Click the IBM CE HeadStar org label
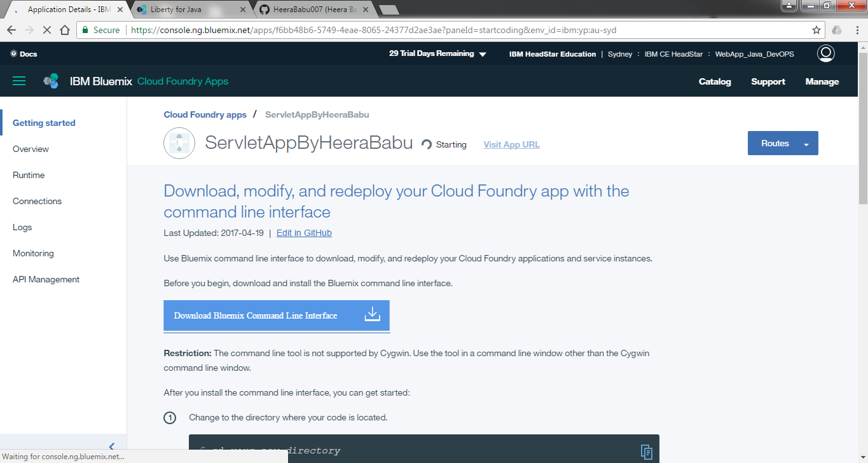Screen dimensions: 868x463 (x=673, y=54)
